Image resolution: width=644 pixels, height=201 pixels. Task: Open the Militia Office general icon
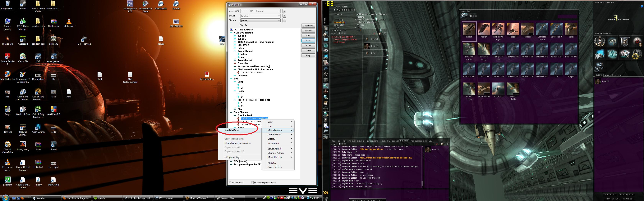point(600,42)
